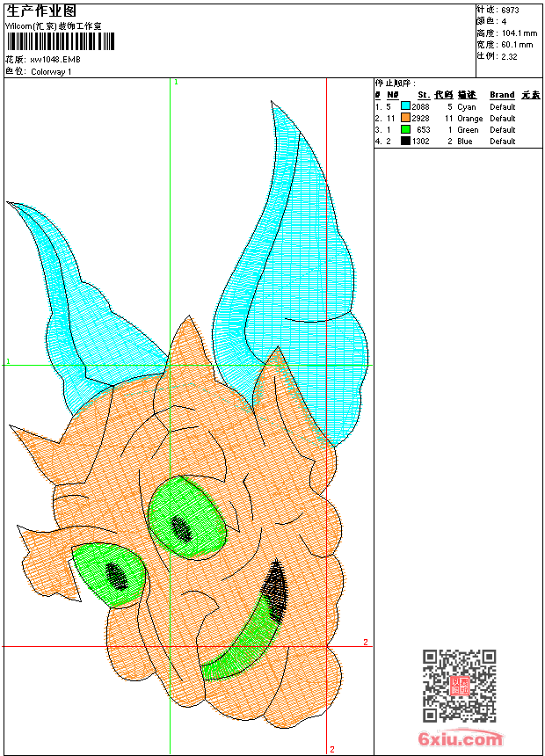The width and height of the screenshot is (545, 756).
Task: Select the stitch count 1302 in the Blue row
Action: click(420, 142)
